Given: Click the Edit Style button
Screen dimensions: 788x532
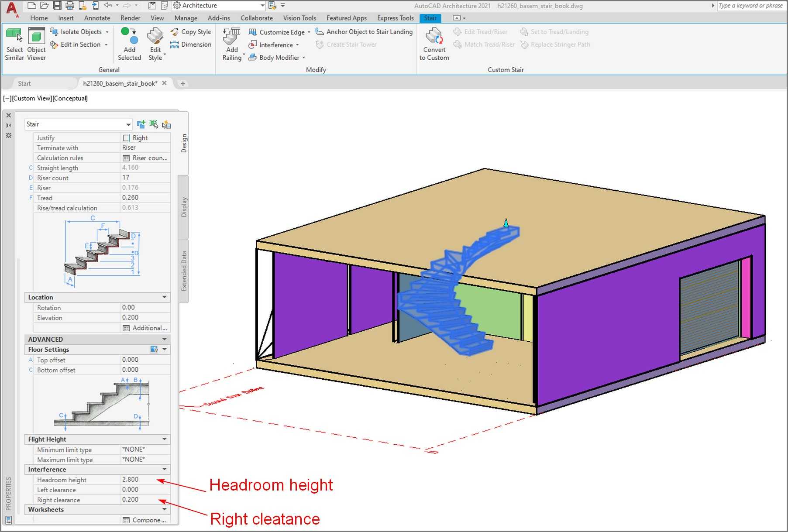Looking at the screenshot, I should point(155,44).
